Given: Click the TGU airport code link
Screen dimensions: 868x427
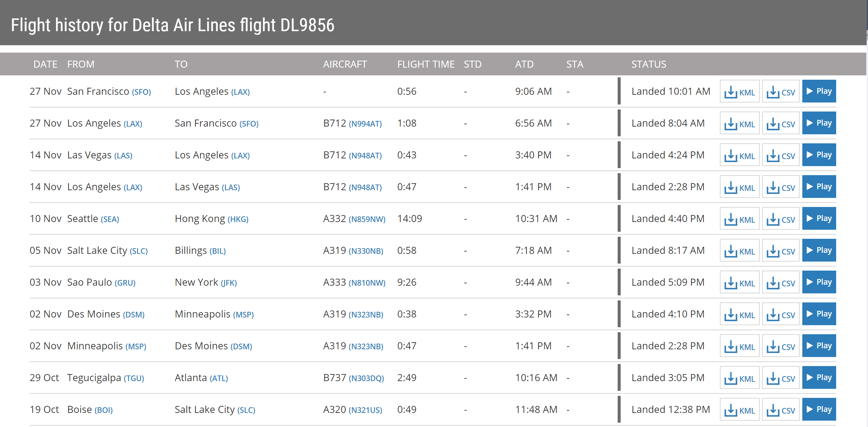Looking at the screenshot, I should point(134,378).
